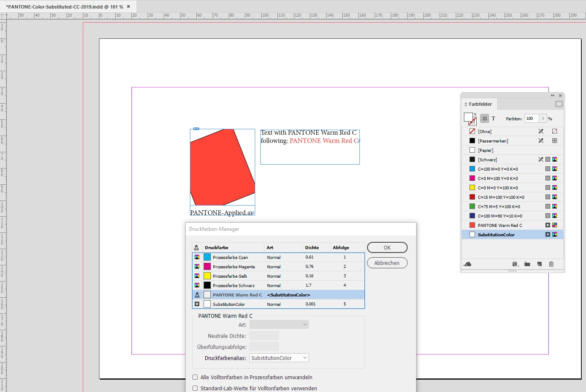This screenshot has height=392, width=586.
Task: Enable 'Alle Volltonfarben in Prozessfarben umwandeln'
Action: pyautogui.click(x=195, y=377)
